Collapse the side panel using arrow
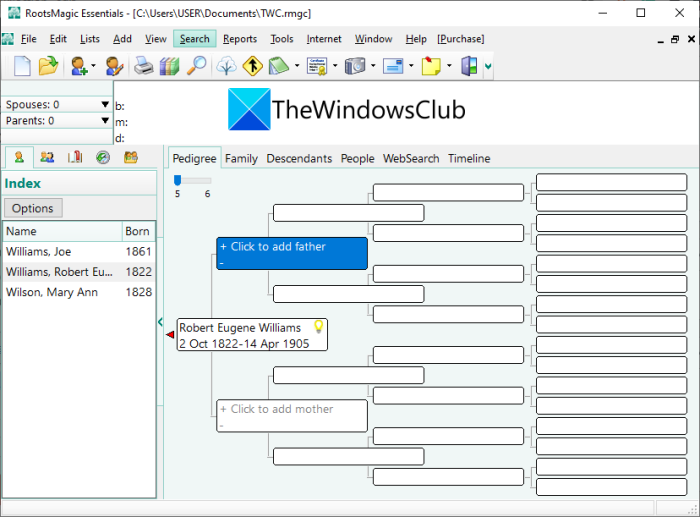The height and width of the screenshot is (517, 700). point(160,321)
